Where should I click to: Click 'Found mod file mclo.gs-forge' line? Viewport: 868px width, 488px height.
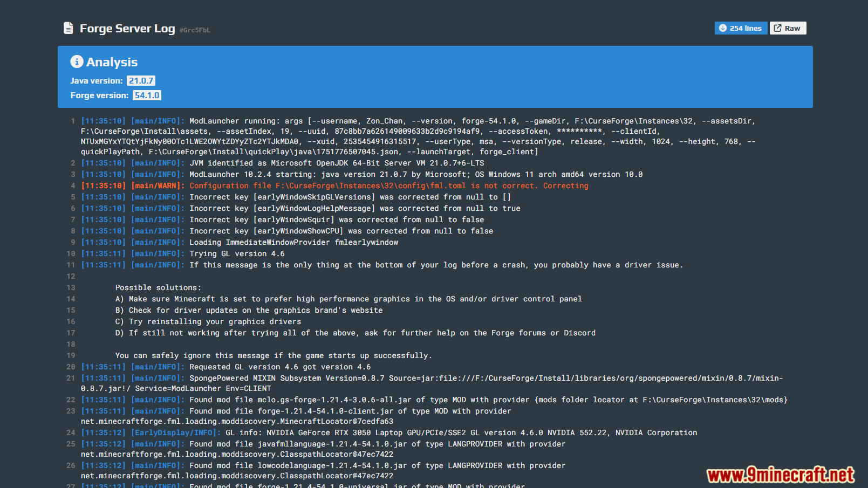[488, 400]
